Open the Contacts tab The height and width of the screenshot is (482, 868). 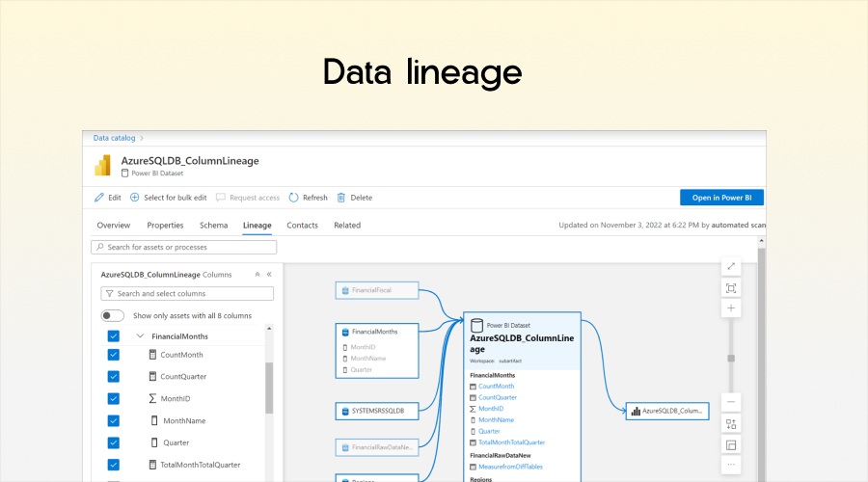pos(302,226)
